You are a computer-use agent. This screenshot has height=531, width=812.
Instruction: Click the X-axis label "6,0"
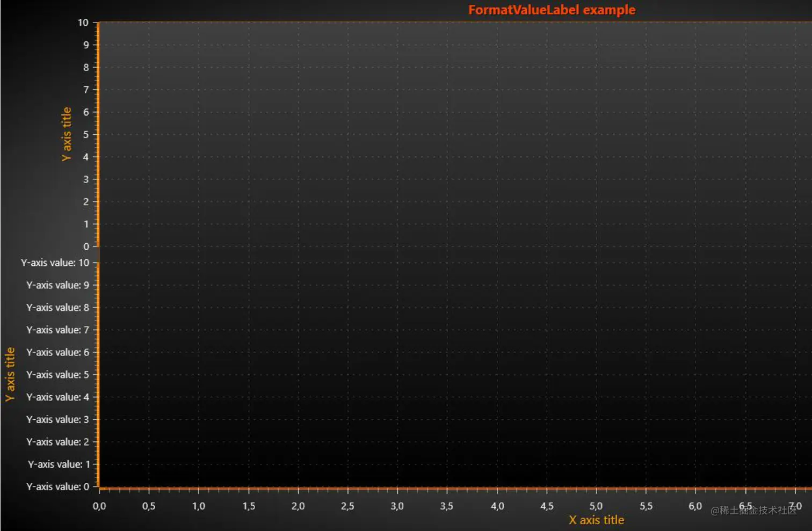(x=695, y=506)
